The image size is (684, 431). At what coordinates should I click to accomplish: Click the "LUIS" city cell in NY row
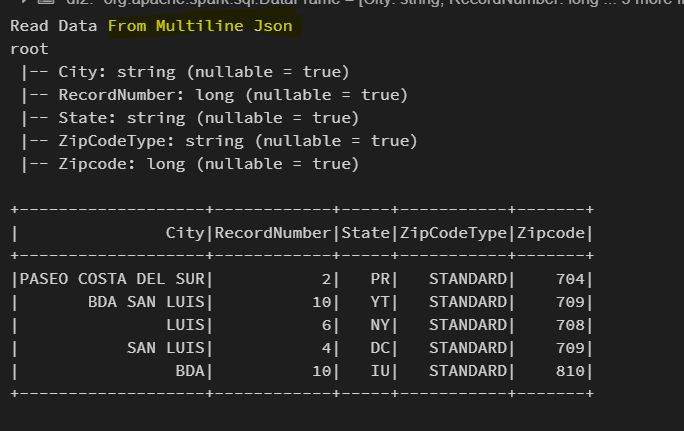click(185, 325)
